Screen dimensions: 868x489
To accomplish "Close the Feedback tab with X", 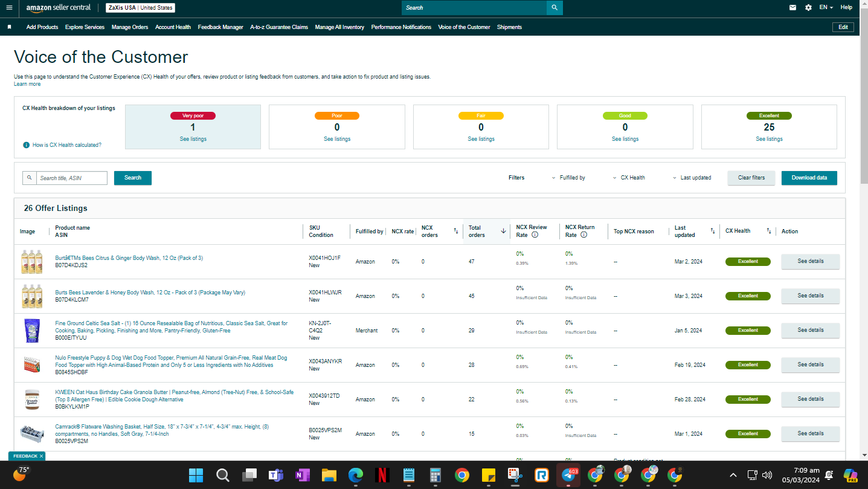I will pos(41,456).
